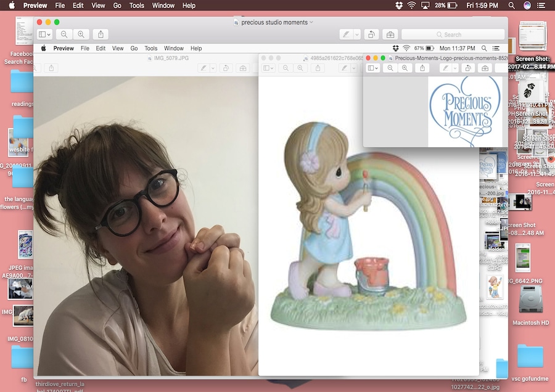Open the View menu
The width and height of the screenshot is (555, 392).
click(97, 6)
